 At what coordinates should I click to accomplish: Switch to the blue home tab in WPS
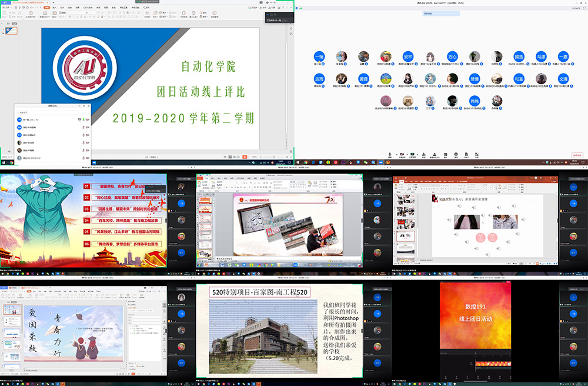(x=5, y=2)
